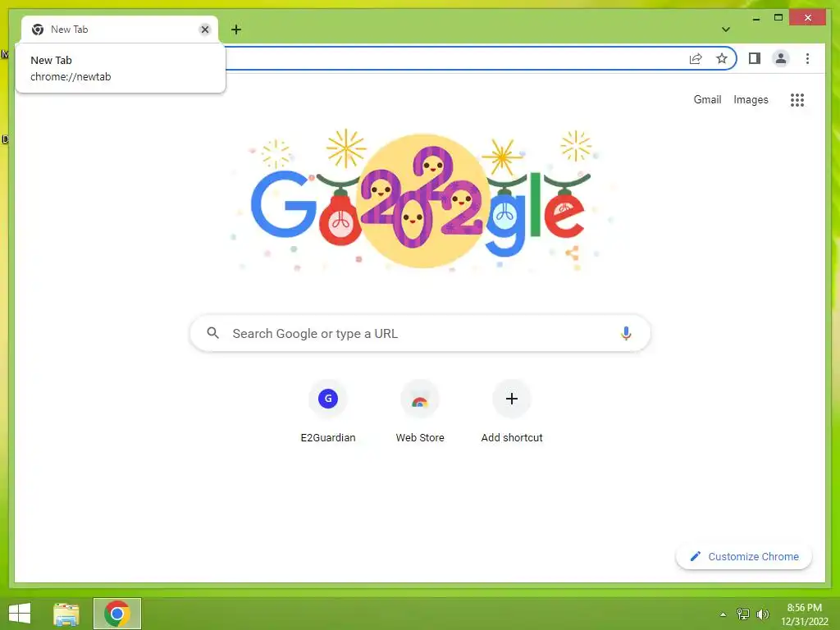Open the tab search chevron
Image resolution: width=840 pixels, height=630 pixels.
click(x=726, y=30)
